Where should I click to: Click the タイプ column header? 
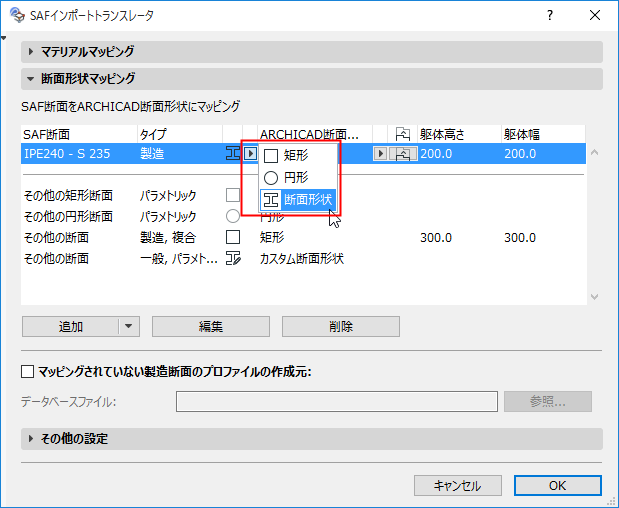(x=180, y=135)
